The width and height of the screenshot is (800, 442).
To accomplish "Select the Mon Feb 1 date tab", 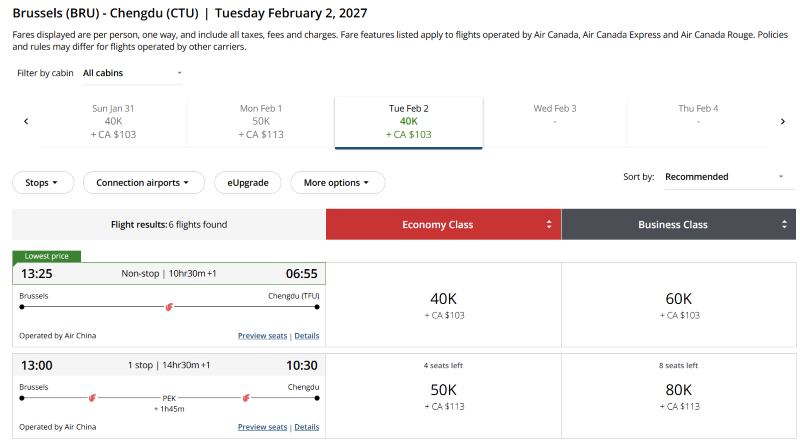I will click(x=261, y=121).
